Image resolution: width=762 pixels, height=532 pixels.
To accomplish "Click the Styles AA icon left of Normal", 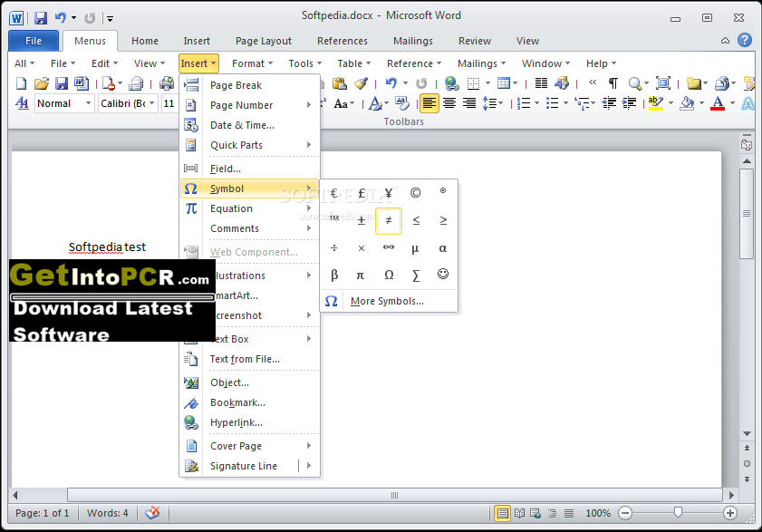I will coord(22,103).
